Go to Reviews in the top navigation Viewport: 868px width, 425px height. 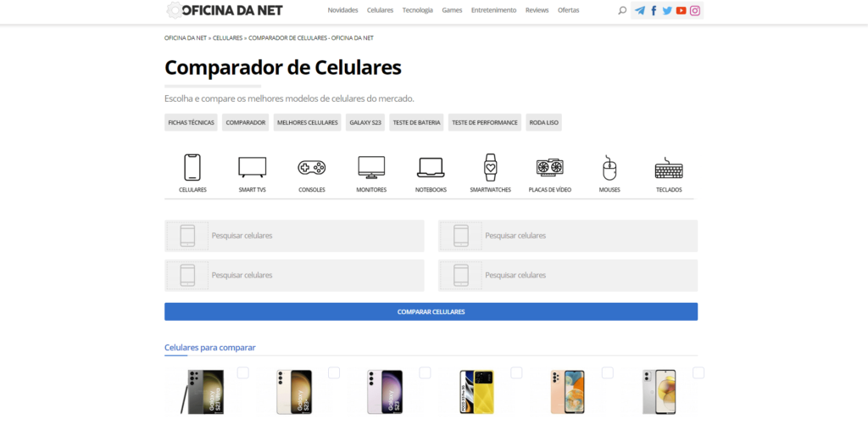(x=537, y=10)
